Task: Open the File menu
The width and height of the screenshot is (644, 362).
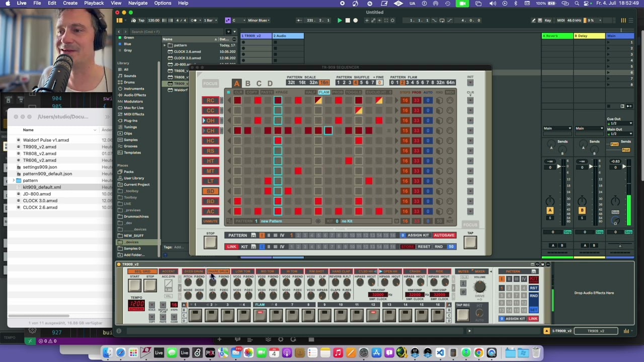Action: (37, 3)
